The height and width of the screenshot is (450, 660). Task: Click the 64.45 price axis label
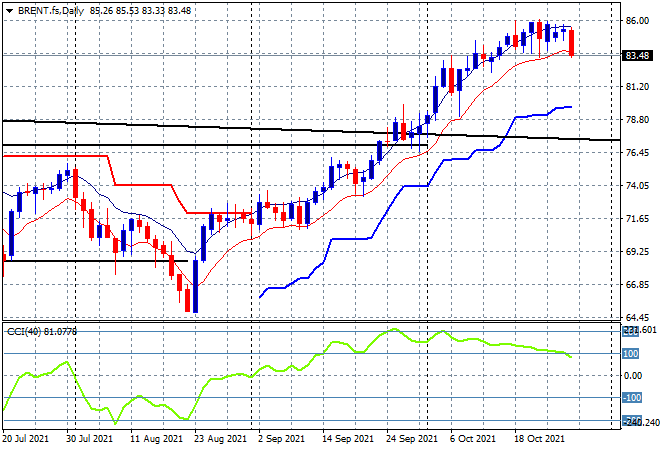pyautogui.click(x=637, y=317)
